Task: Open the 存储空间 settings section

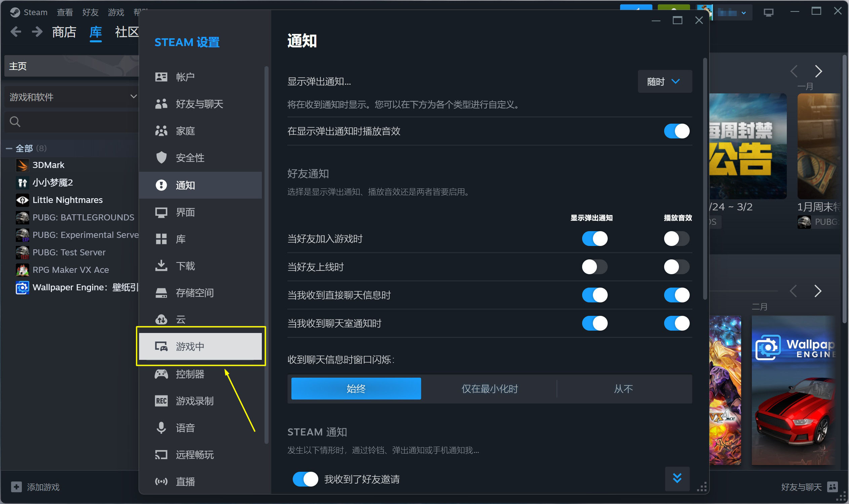Action: (200, 293)
